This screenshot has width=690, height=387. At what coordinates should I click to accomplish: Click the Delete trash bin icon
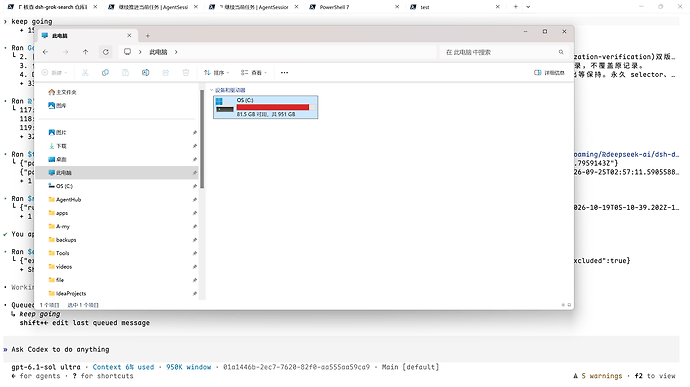coord(186,73)
